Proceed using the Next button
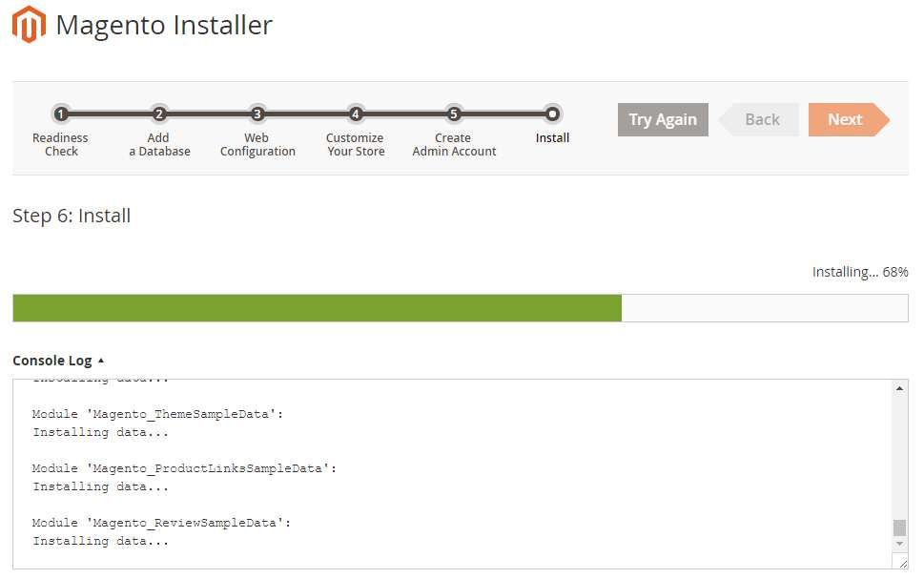Viewport: 924px width, 579px height. click(849, 119)
